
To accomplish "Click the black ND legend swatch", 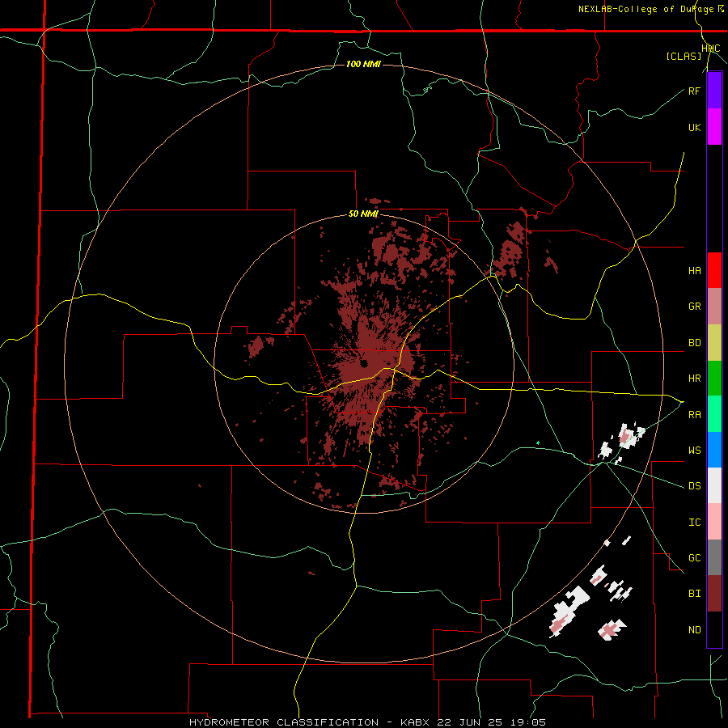I will 714,629.
